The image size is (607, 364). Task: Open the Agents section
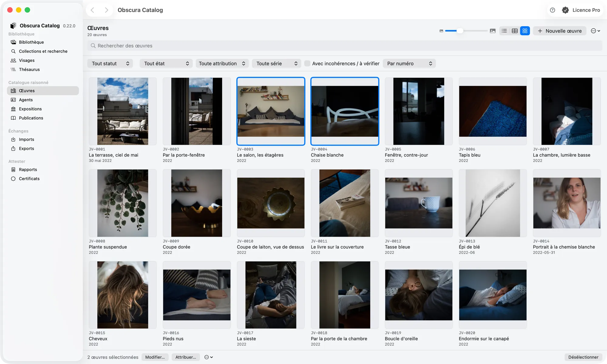click(43, 100)
